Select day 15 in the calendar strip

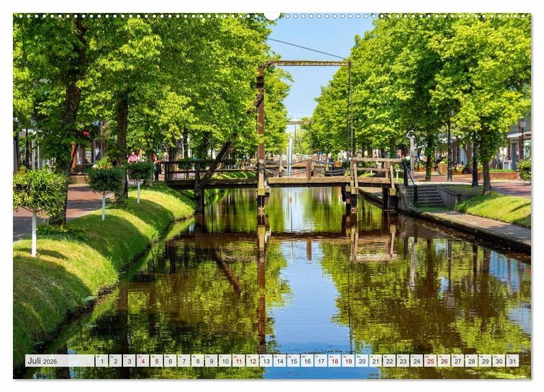click(x=294, y=361)
